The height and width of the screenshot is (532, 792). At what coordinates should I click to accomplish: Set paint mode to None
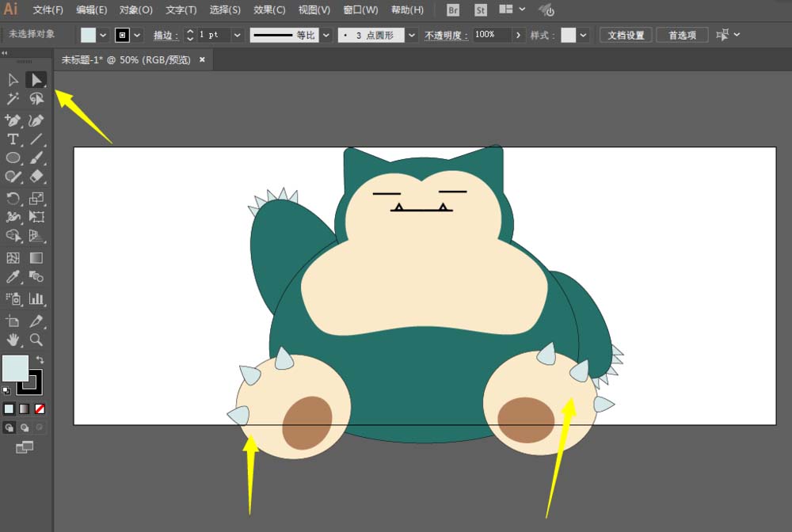[40, 408]
